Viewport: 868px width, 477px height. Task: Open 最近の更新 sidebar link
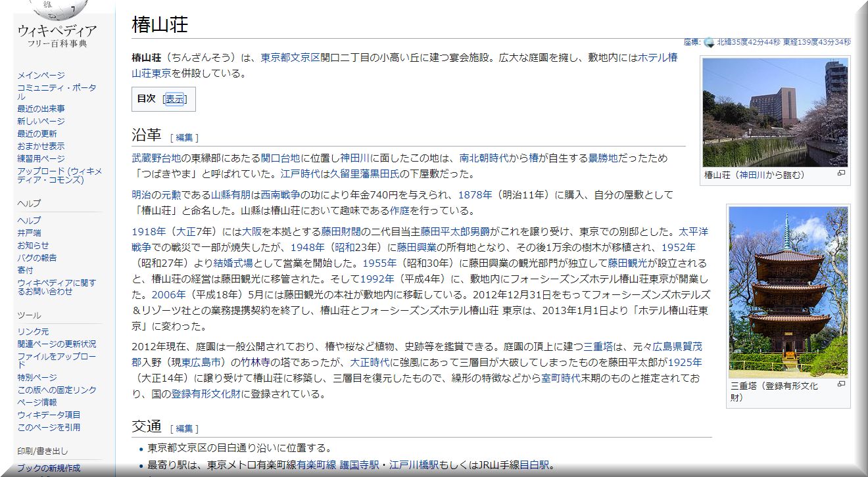[37, 133]
